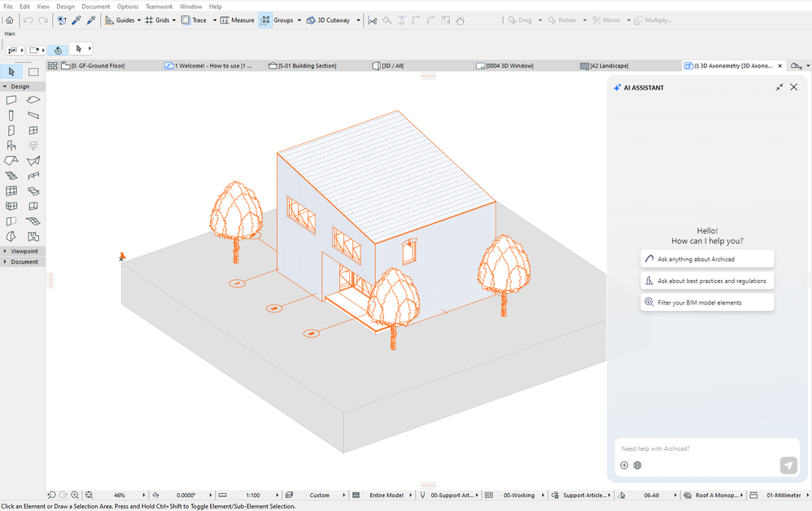Pick the Lamp tool icon
812x511 pixels.
pyautogui.click(x=33, y=146)
